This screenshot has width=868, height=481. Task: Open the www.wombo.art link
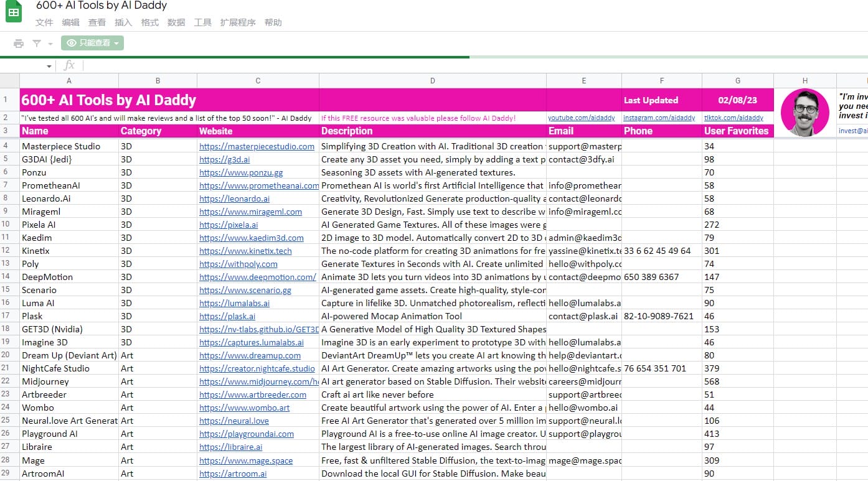coord(244,408)
